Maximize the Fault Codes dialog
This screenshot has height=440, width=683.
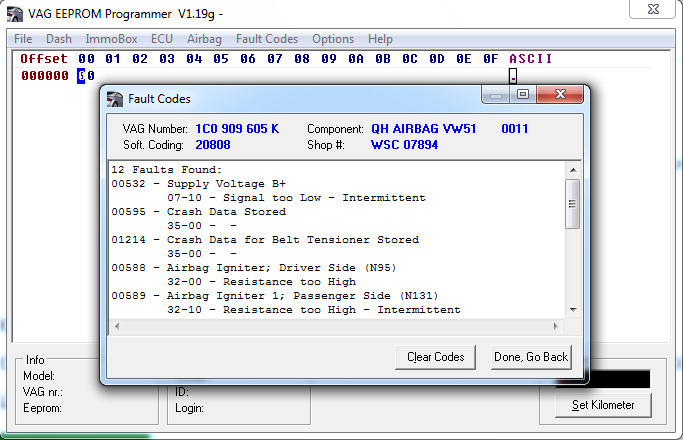coord(522,95)
